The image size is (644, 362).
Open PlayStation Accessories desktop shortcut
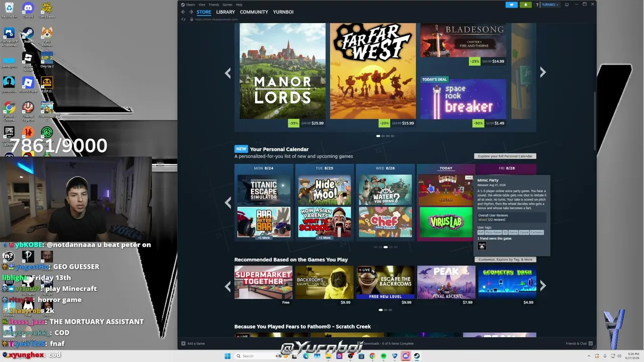click(9, 36)
